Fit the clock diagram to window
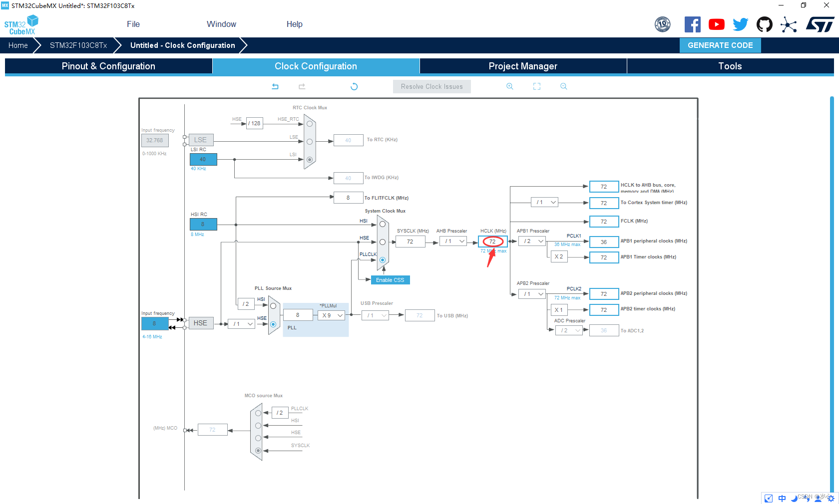The image size is (839, 504). click(537, 86)
